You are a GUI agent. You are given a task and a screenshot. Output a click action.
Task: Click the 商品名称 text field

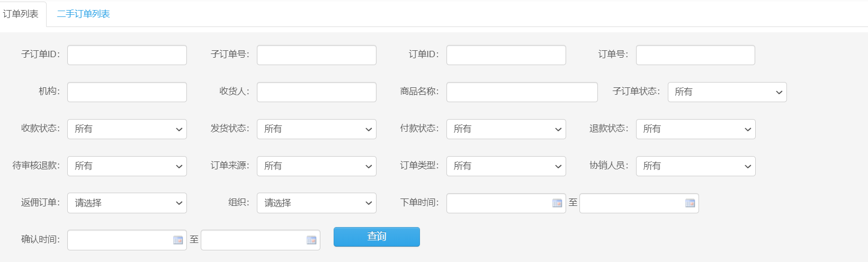522,92
